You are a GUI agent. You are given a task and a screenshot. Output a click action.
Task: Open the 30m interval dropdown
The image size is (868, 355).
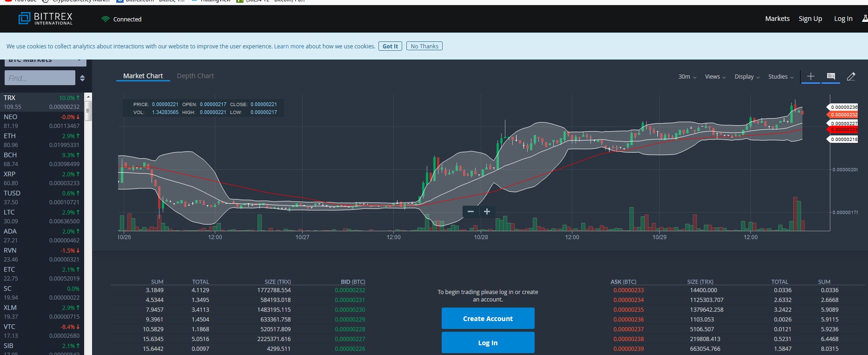687,77
